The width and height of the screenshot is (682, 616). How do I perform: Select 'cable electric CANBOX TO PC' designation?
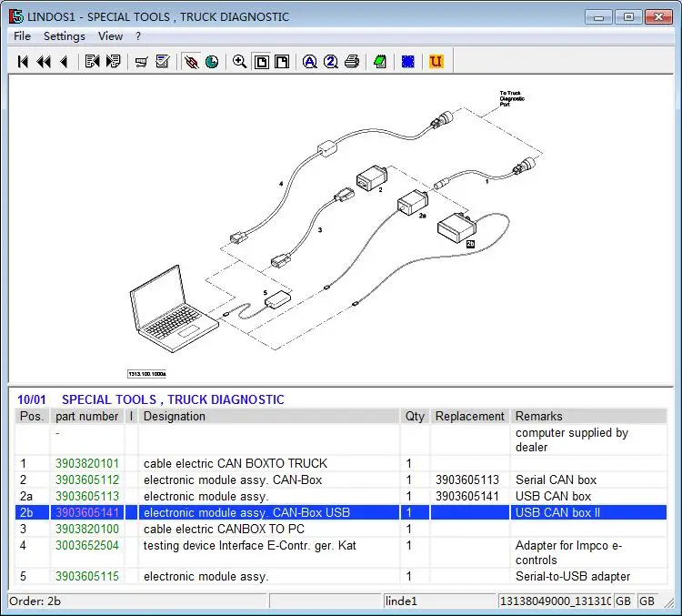point(224,529)
